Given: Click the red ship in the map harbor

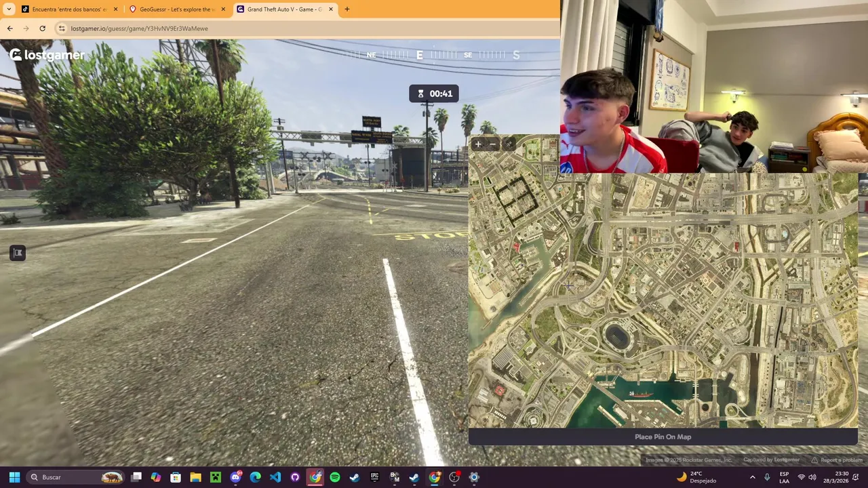Looking at the screenshot, I should [640, 393].
